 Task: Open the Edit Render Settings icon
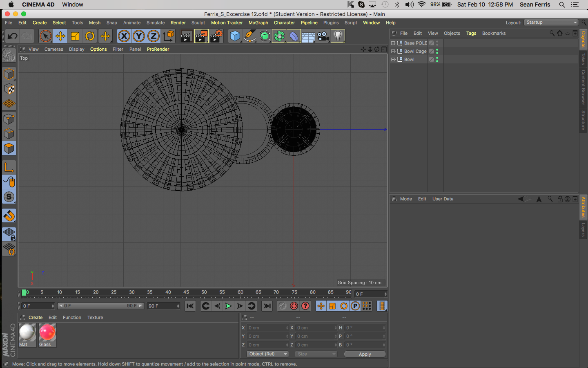click(216, 36)
